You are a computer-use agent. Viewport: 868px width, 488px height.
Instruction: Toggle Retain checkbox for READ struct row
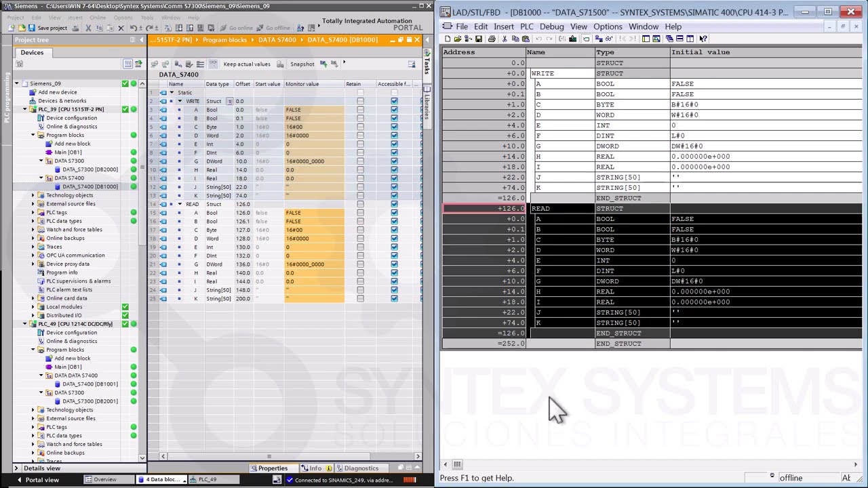[360, 204]
